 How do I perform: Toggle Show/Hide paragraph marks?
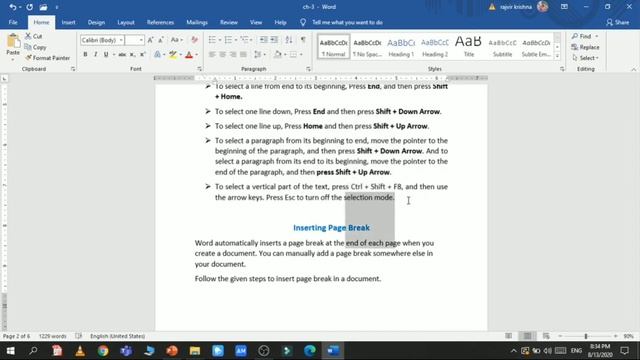[303, 40]
